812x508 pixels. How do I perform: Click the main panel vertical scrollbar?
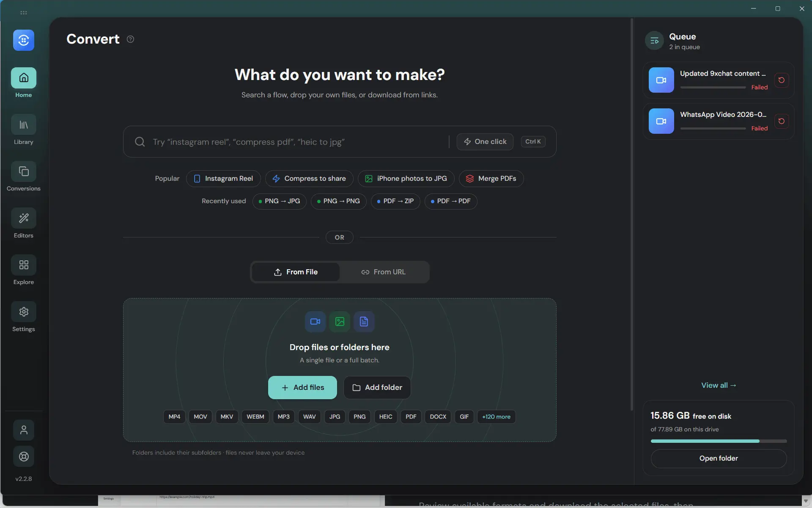tap(632, 214)
